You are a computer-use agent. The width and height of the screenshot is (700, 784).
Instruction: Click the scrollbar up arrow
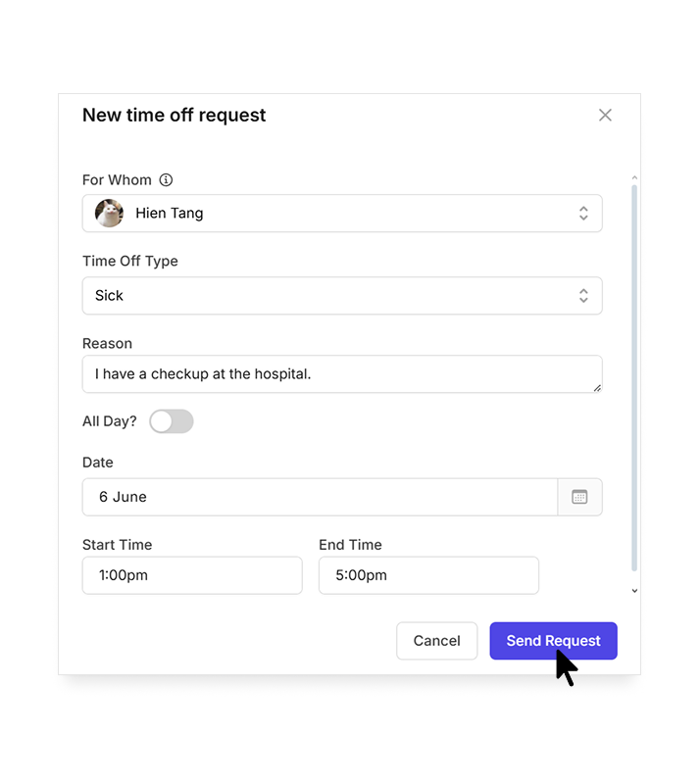click(634, 177)
